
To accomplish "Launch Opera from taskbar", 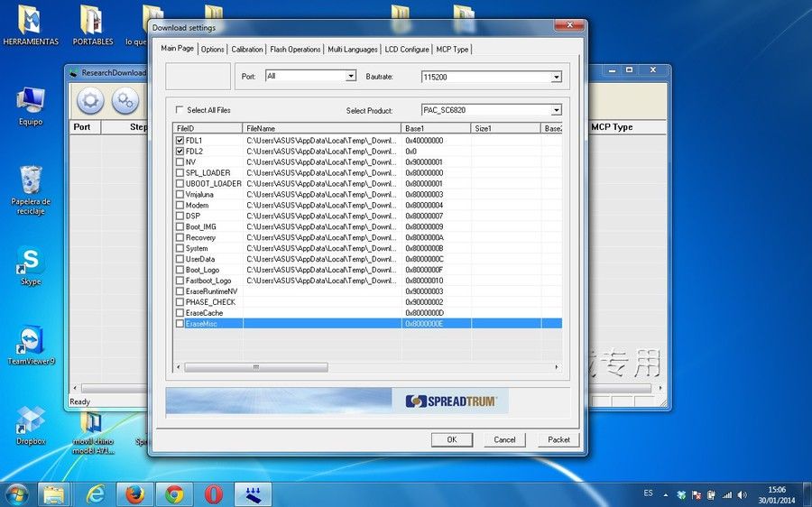I will (x=213, y=494).
